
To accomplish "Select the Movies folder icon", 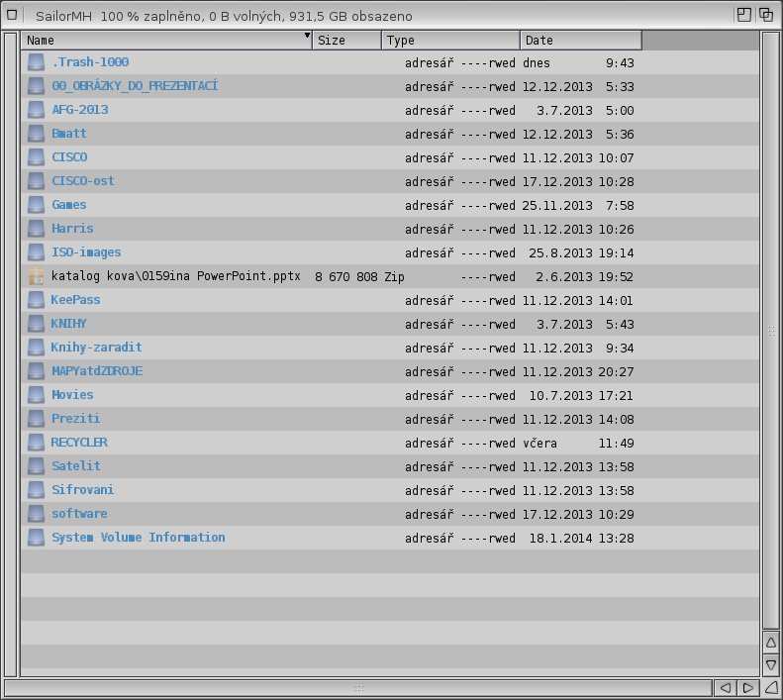I will pos(37,395).
